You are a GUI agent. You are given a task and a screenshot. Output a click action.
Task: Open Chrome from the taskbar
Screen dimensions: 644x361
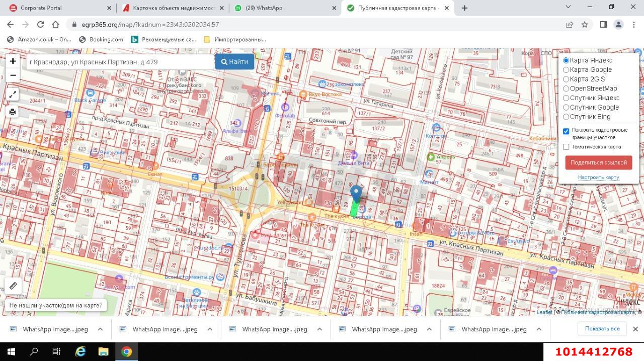pyautogui.click(x=126, y=351)
